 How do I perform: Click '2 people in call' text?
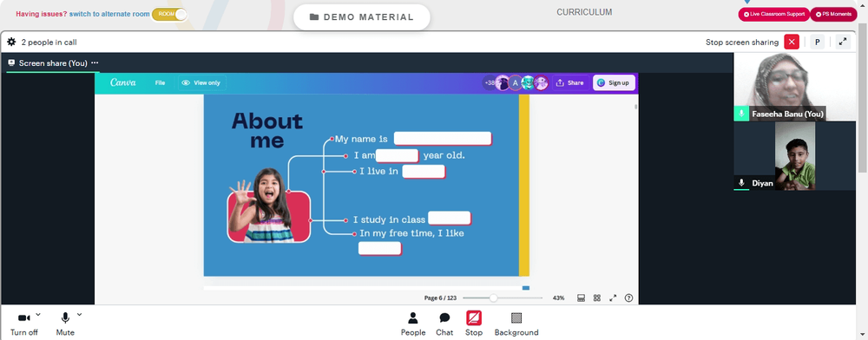pyautogui.click(x=49, y=42)
